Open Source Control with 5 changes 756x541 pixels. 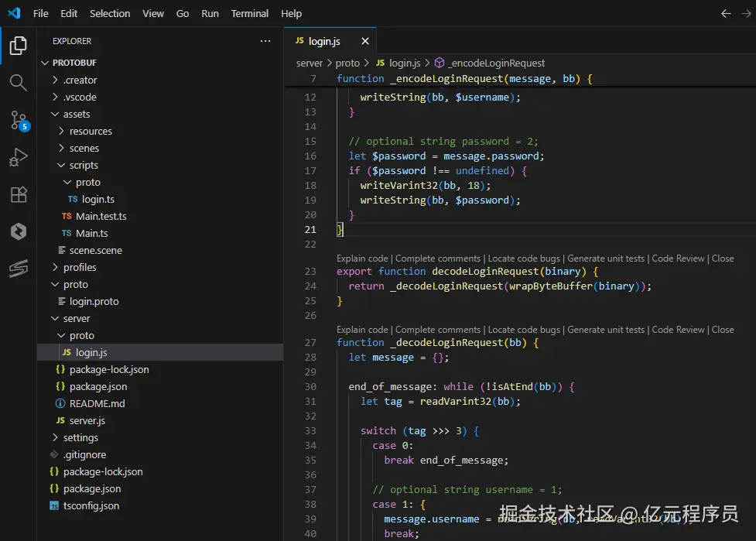19,120
